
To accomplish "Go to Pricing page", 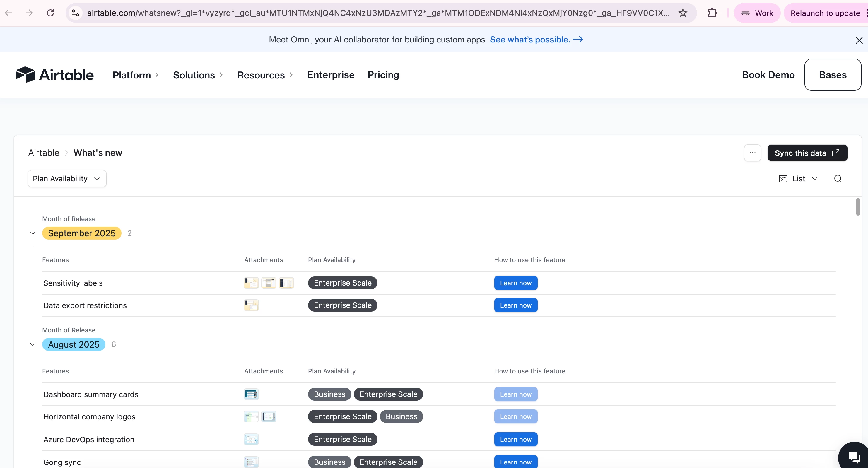I will pos(383,75).
